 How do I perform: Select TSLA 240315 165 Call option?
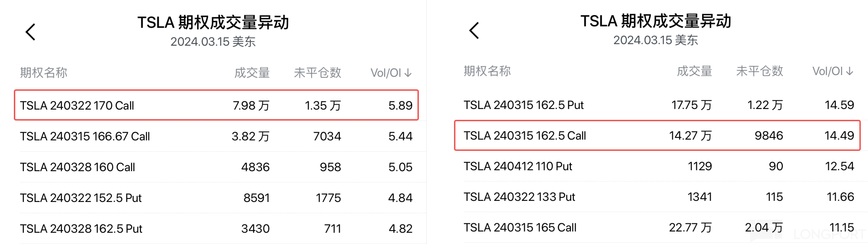click(x=657, y=228)
